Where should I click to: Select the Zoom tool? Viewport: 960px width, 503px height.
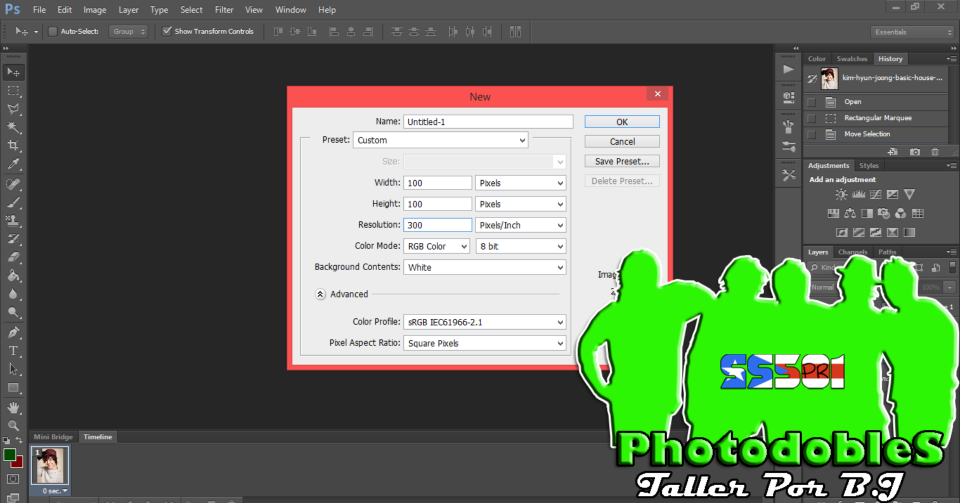[13, 425]
